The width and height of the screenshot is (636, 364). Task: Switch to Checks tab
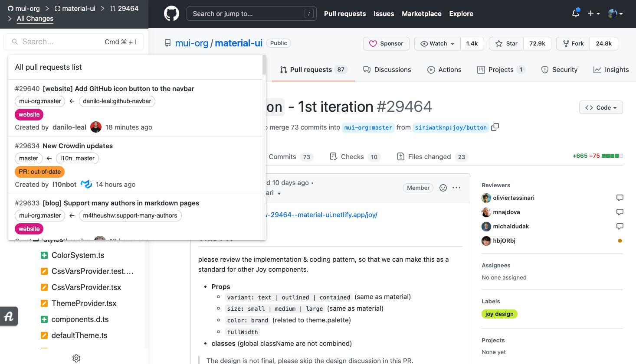355,157
